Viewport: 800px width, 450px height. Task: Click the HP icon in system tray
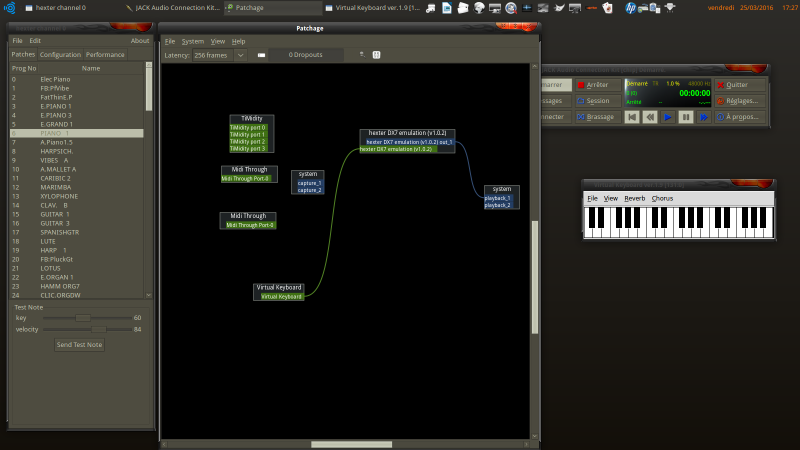point(631,7)
